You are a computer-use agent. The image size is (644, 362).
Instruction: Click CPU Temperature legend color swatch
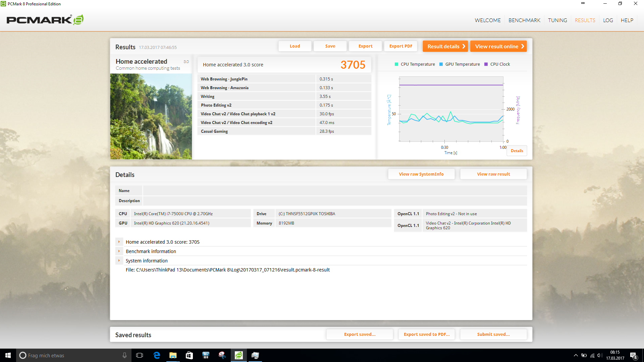pos(396,64)
